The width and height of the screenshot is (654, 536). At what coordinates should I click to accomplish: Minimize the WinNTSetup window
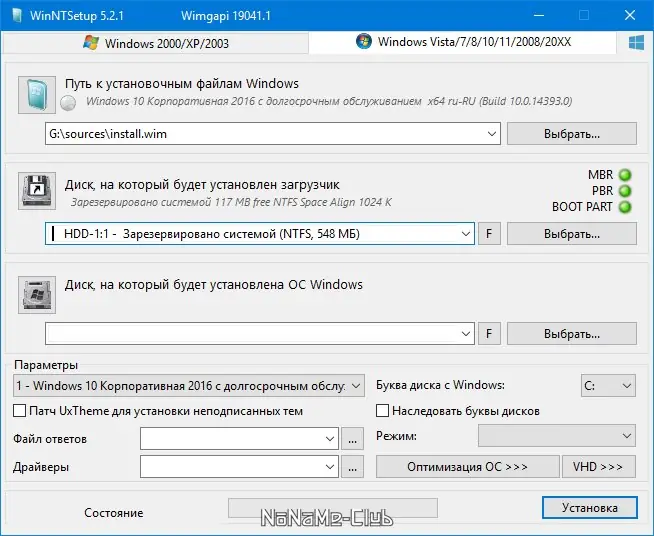click(x=539, y=15)
